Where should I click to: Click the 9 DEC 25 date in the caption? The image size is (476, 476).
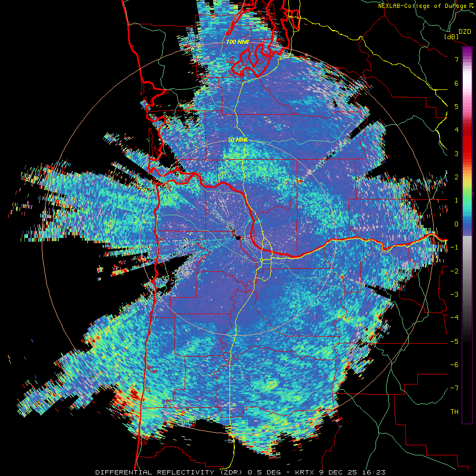coord(338,472)
